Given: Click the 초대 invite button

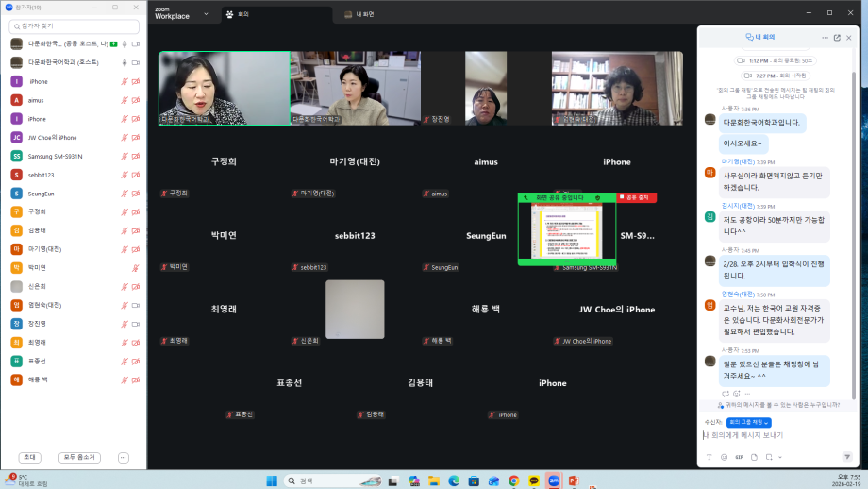Looking at the screenshot, I should [30, 457].
